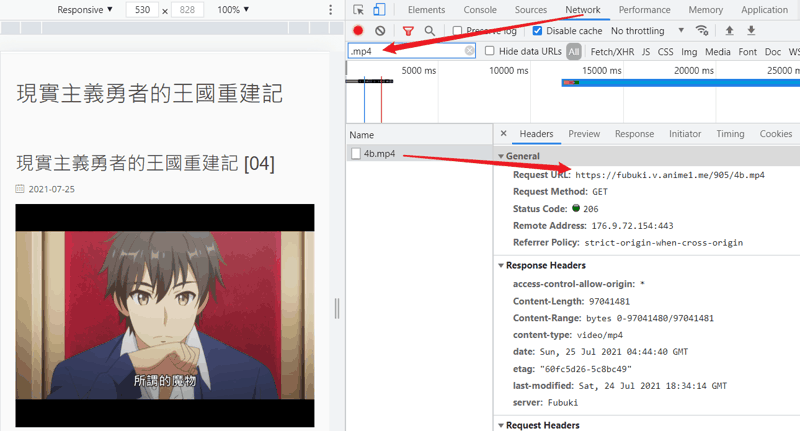Check Hide data URLs
Image resolution: width=800 pixels, height=431 pixels.
tap(489, 50)
